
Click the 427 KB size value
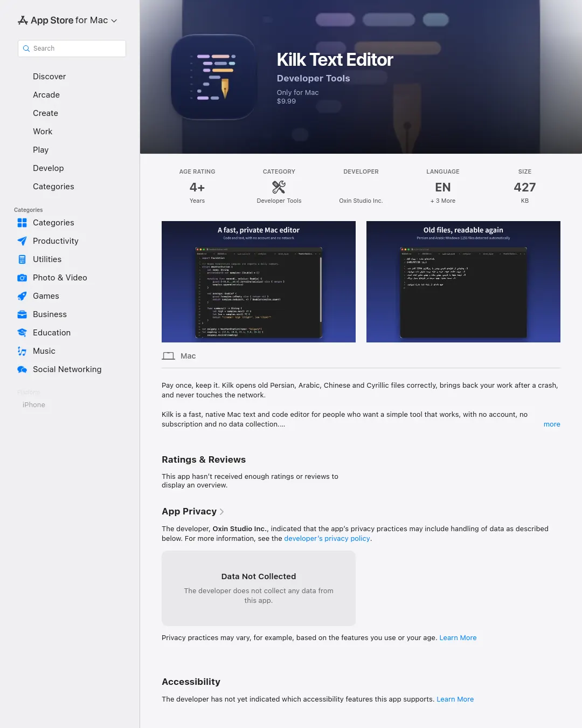click(x=525, y=187)
